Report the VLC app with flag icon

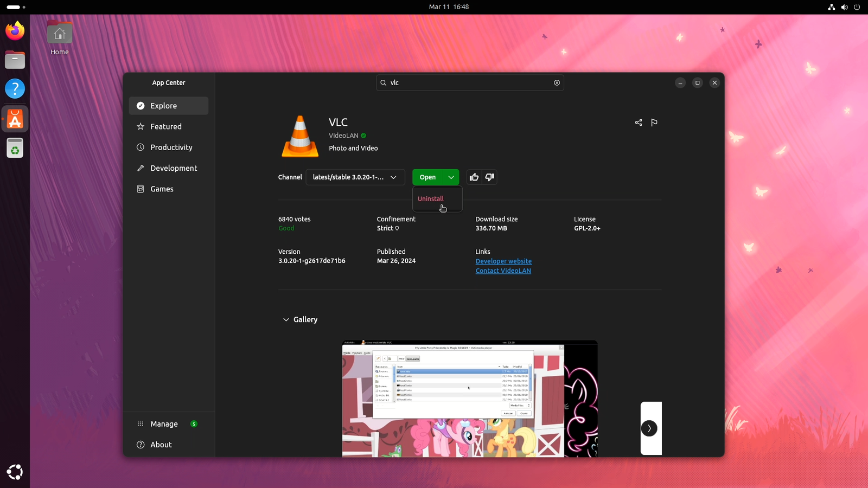coord(654,123)
